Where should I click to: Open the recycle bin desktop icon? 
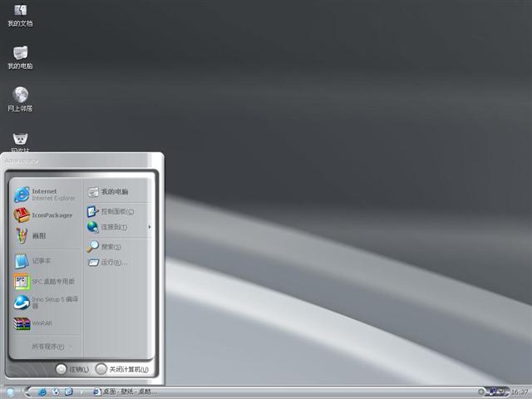tap(20, 142)
